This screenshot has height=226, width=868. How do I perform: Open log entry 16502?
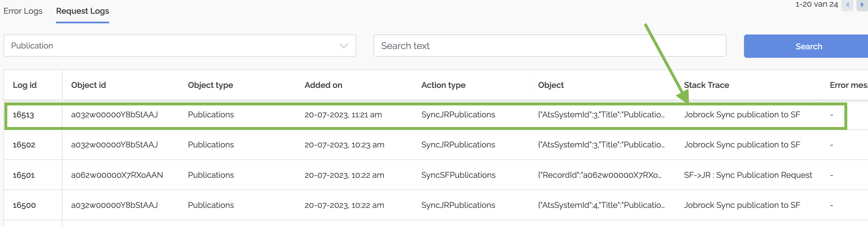coord(24,145)
